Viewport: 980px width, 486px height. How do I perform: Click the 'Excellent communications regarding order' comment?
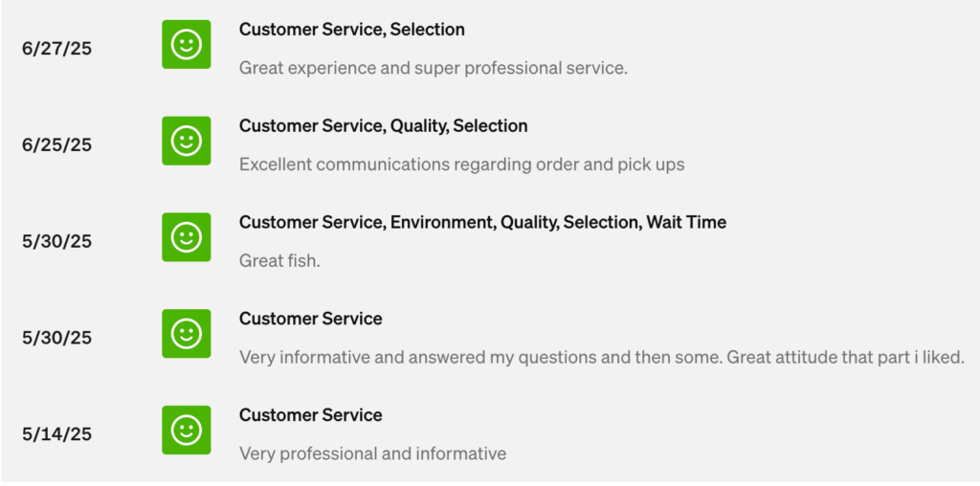(461, 165)
